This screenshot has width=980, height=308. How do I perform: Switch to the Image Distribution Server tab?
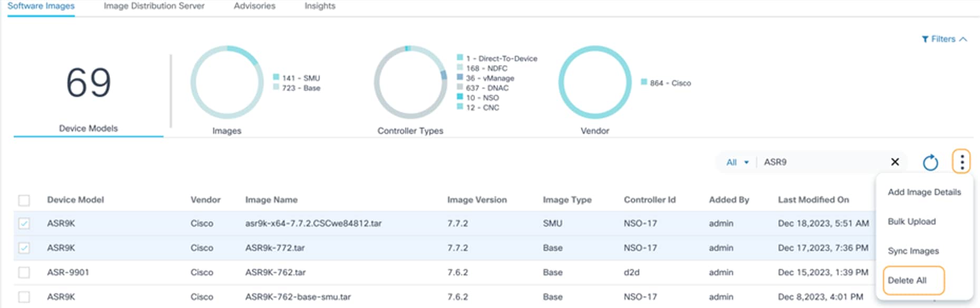click(154, 6)
